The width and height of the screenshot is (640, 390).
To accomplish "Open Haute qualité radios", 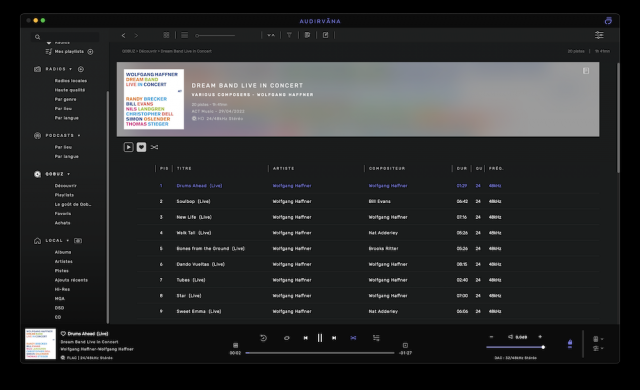I will click(x=70, y=90).
